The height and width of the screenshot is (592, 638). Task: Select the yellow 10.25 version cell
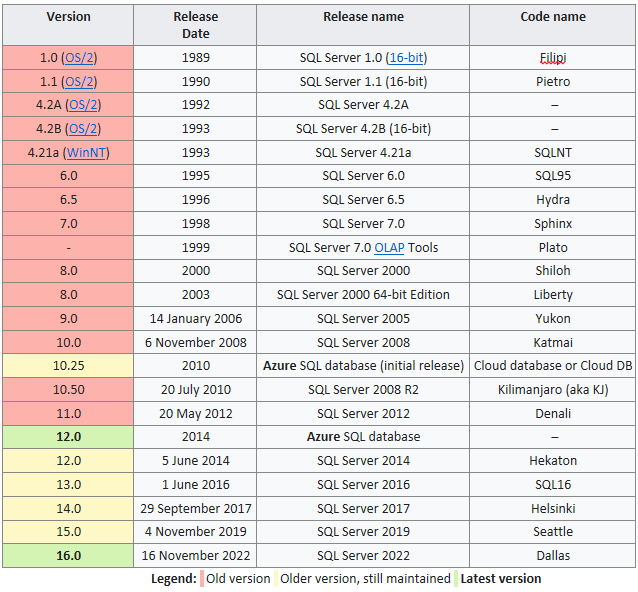tap(68, 366)
